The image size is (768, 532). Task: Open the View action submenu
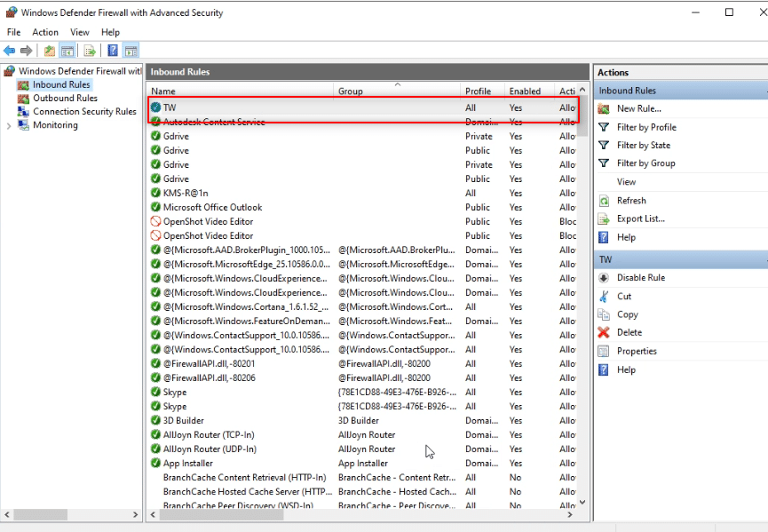pyautogui.click(x=626, y=182)
